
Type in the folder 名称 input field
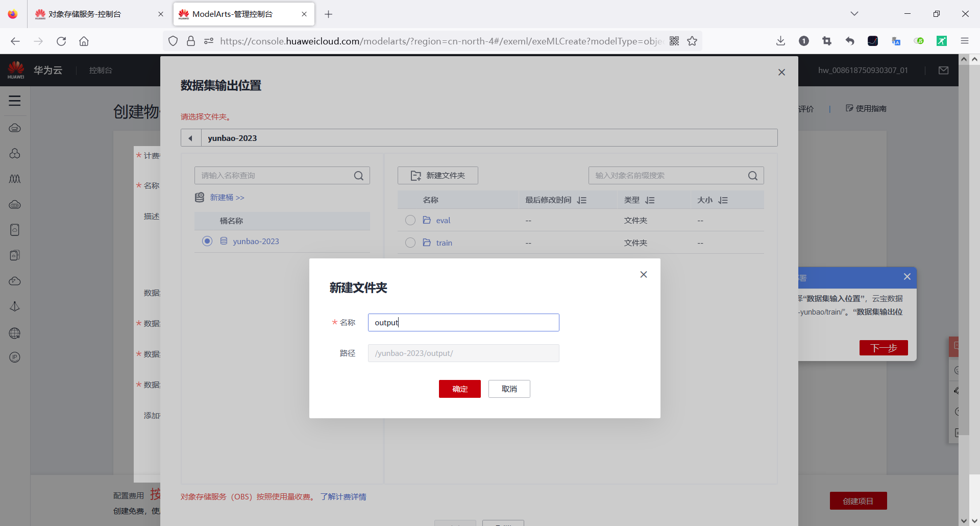tap(462, 322)
